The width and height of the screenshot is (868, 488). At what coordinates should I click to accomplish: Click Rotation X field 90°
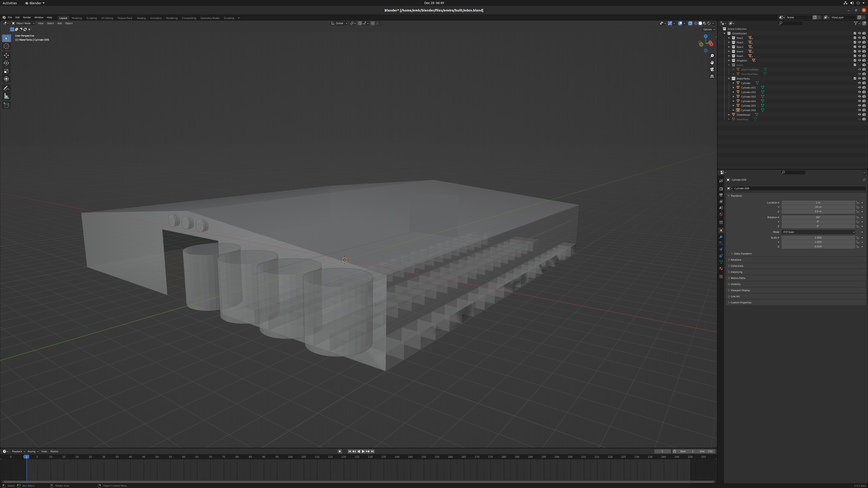[818, 217]
